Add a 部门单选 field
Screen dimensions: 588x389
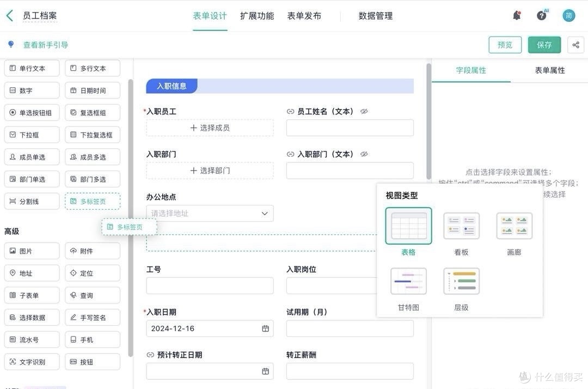(x=32, y=179)
